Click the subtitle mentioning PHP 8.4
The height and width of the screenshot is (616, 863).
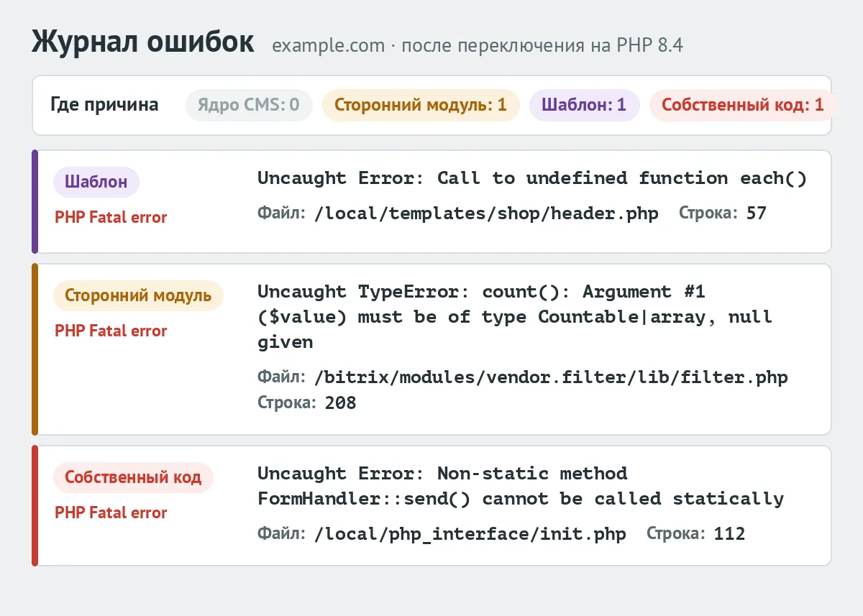[x=478, y=46]
